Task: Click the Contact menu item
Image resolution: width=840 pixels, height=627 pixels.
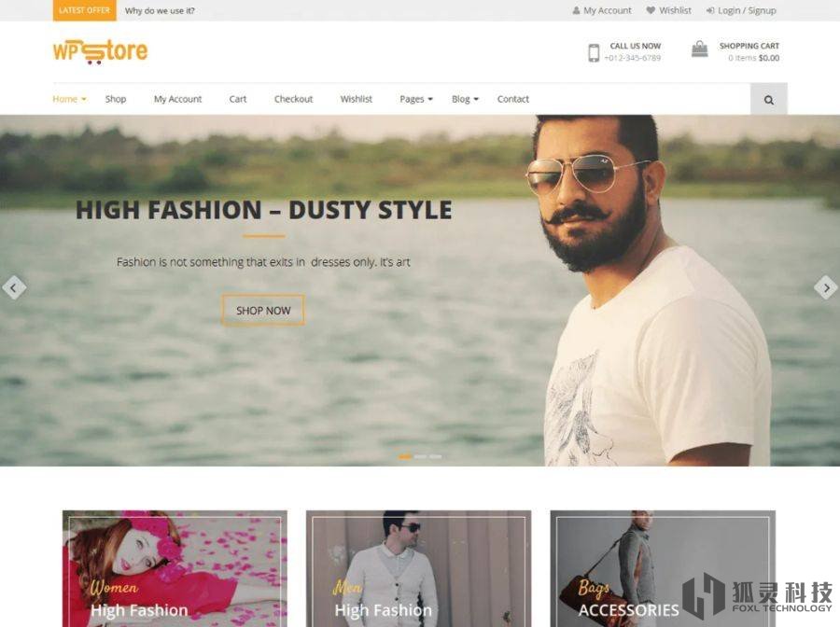Action: tap(512, 99)
